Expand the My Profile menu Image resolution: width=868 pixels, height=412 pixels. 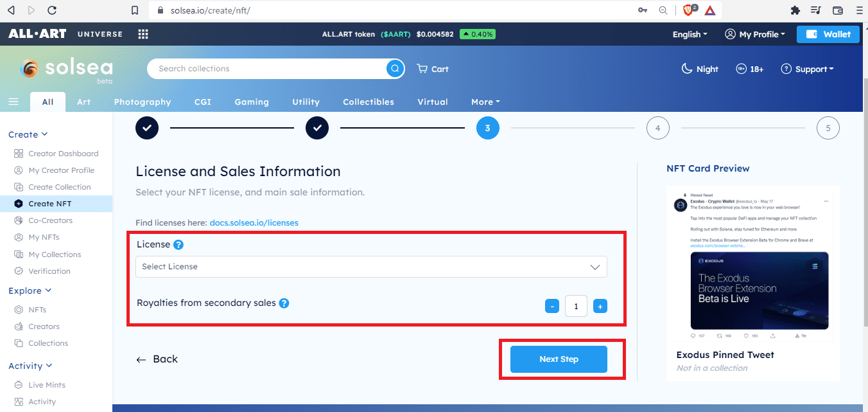[755, 35]
